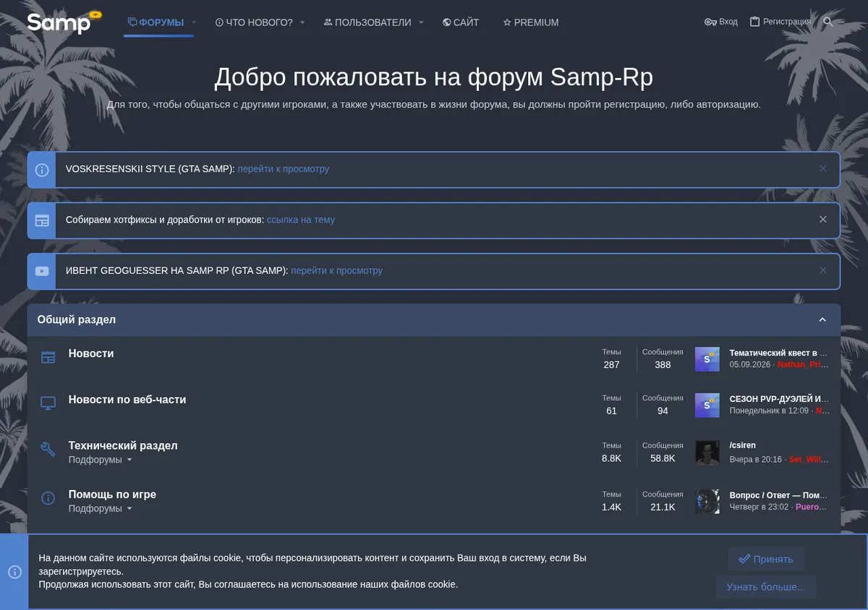The image size is (868, 610).
Task: Click the info icon on the cookie banner
Action: 14,572
